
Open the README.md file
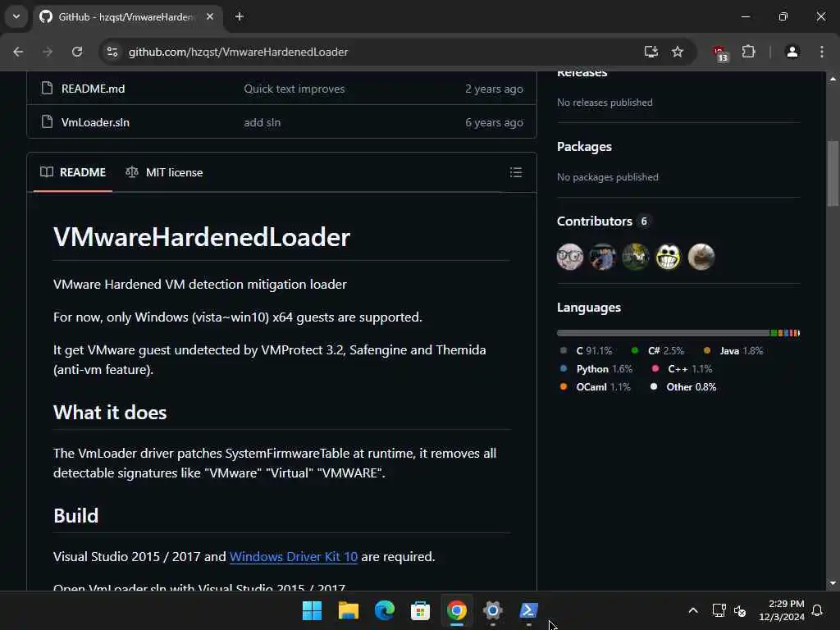click(93, 89)
